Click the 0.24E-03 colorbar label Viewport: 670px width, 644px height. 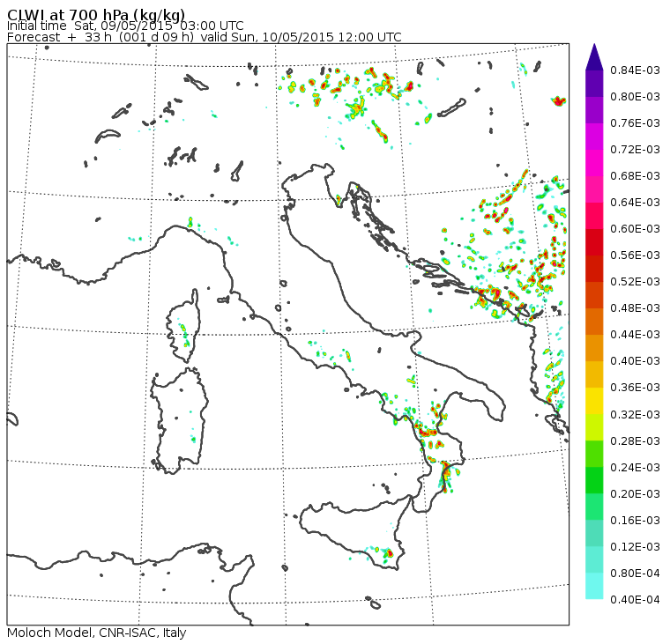pos(635,468)
